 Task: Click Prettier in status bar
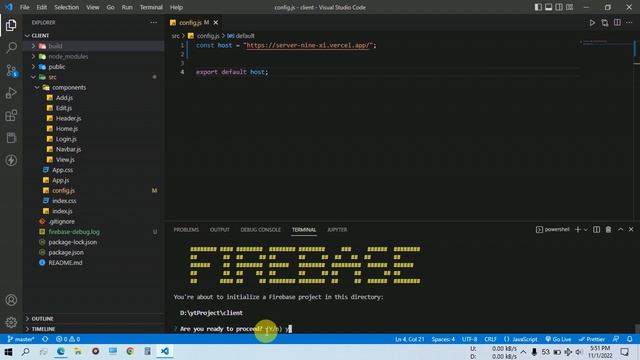click(x=592, y=339)
